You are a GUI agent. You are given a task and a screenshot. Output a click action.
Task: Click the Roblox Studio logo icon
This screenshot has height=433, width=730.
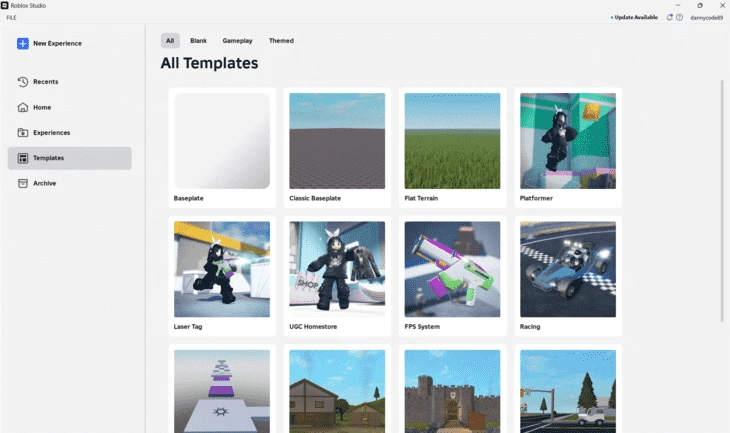5,6
